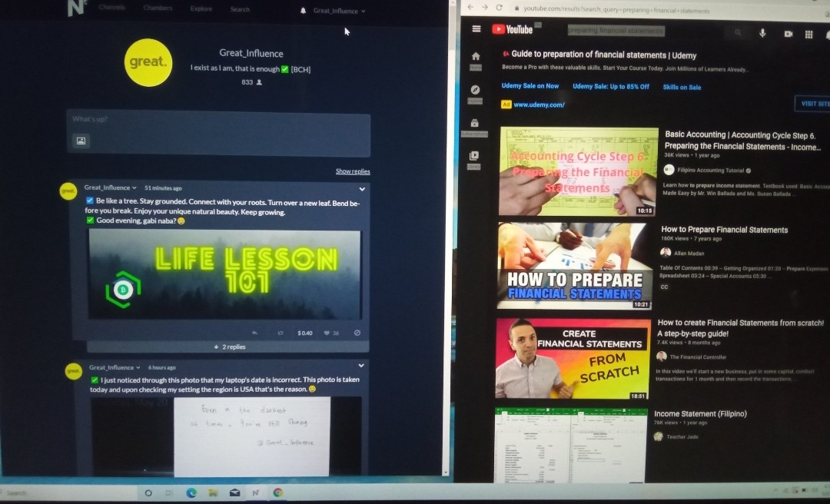
Task: Open File Explorer from taskbar
Action: tap(213, 493)
